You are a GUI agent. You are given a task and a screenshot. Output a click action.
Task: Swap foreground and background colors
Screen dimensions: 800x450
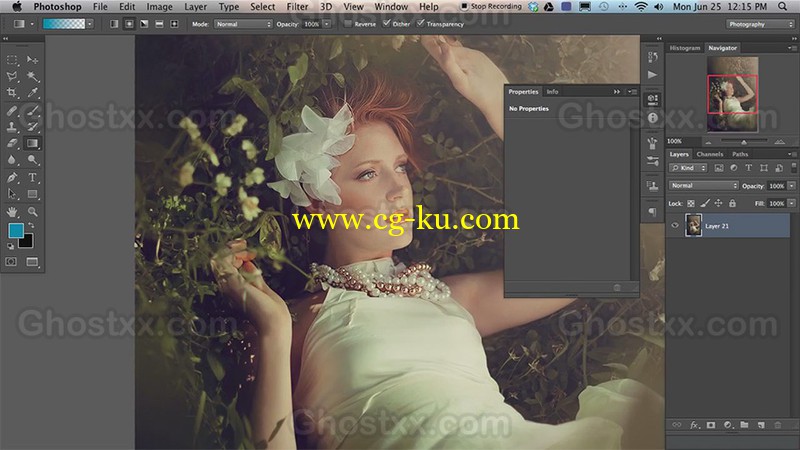(32, 226)
